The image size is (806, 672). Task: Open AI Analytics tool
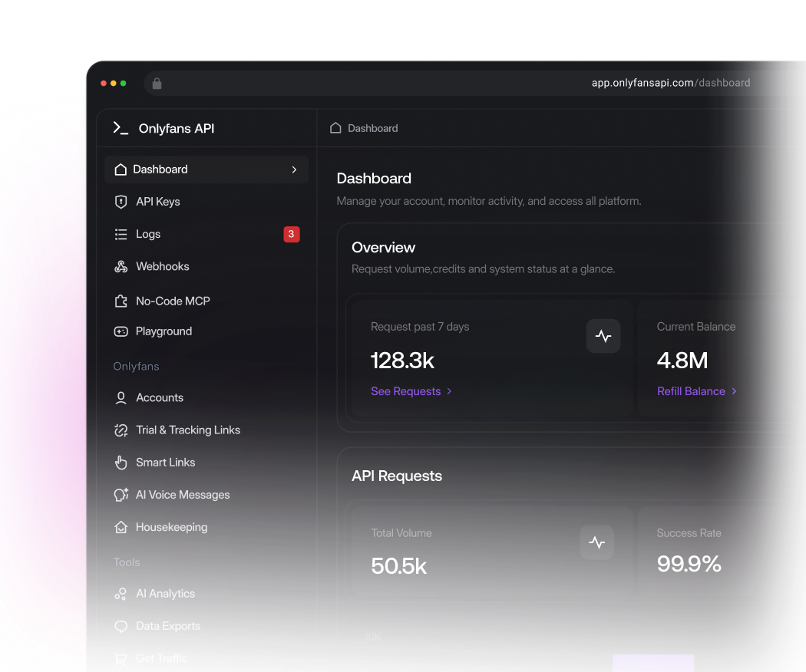pos(165,594)
